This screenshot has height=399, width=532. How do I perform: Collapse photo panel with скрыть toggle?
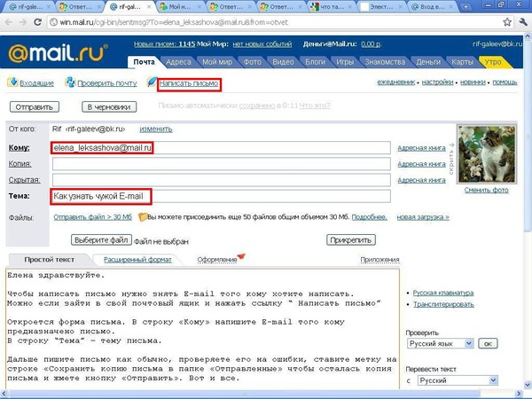(451, 159)
